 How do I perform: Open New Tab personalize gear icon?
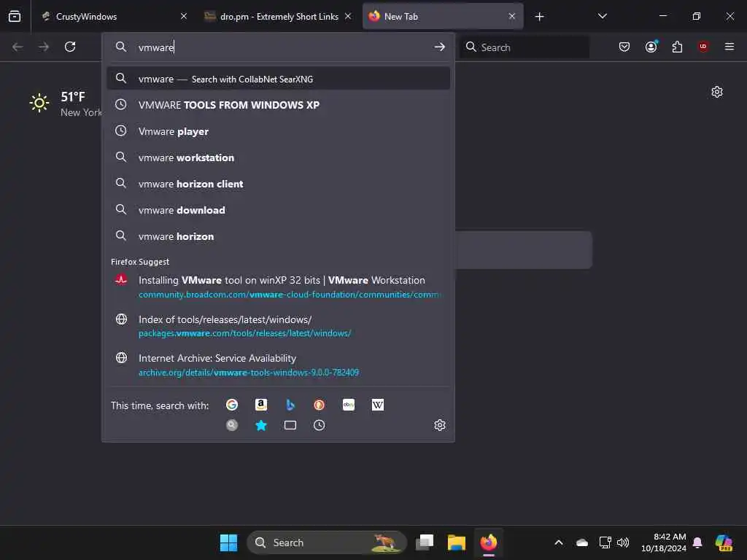717,92
